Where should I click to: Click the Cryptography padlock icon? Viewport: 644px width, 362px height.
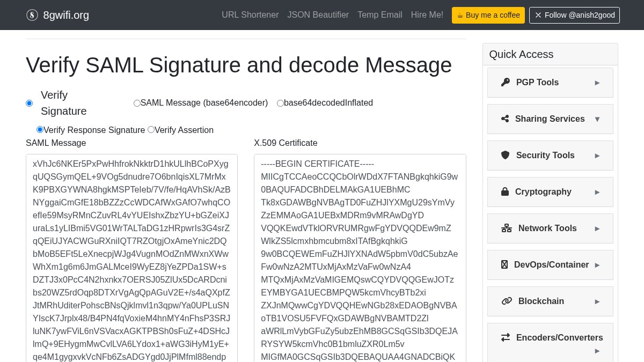[505, 191]
